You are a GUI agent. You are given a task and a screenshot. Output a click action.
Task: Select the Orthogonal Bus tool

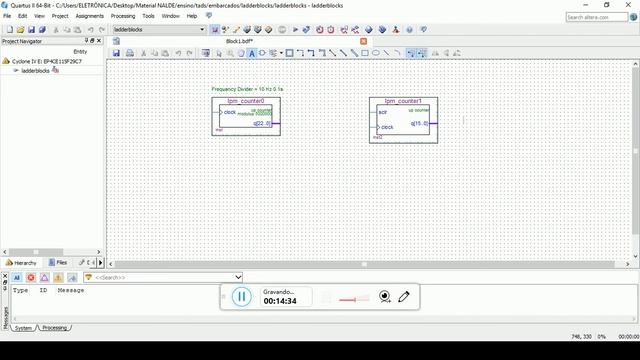click(x=311, y=53)
